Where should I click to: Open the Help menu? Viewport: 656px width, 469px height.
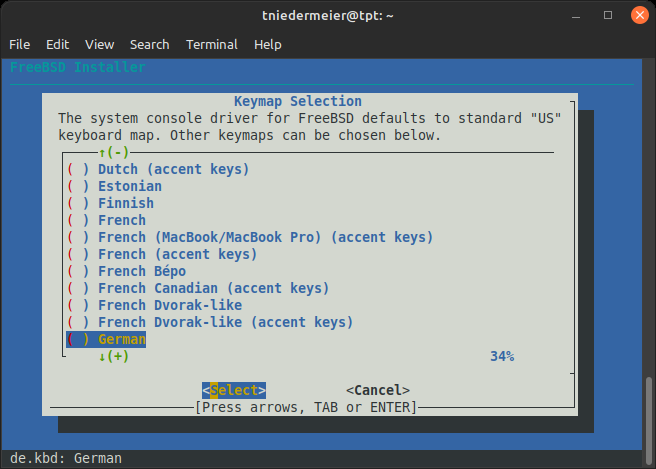click(268, 44)
